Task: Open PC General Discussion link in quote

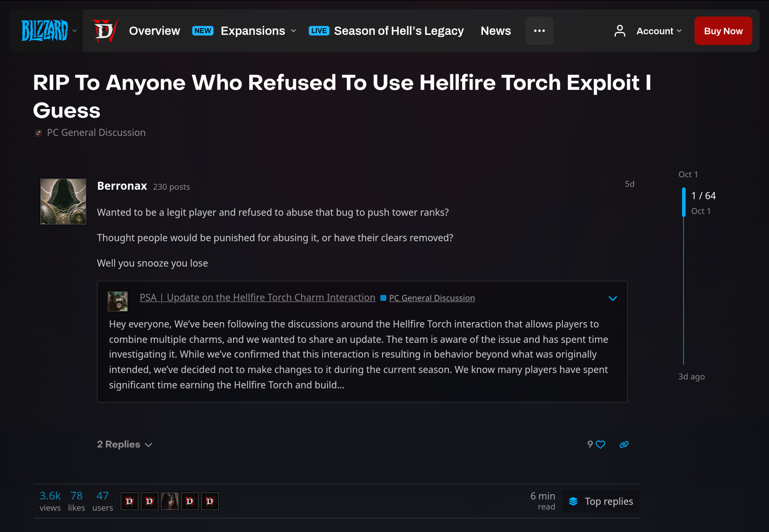Action: pyautogui.click(x=432, y=298)
